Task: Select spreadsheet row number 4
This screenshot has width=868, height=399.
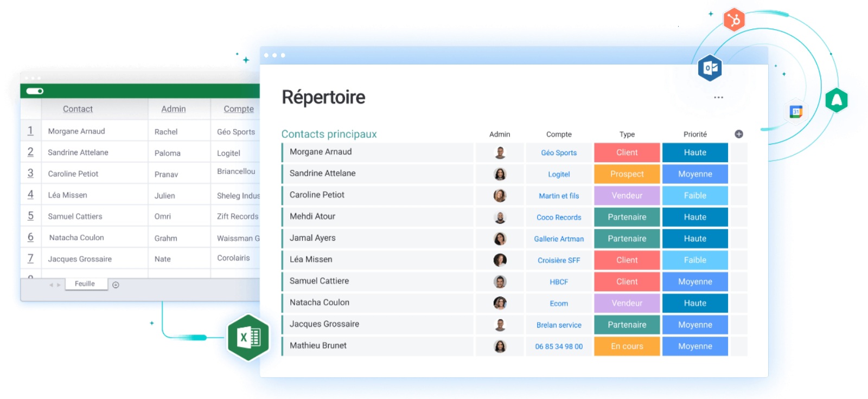Action: click(x=30, y=195)
